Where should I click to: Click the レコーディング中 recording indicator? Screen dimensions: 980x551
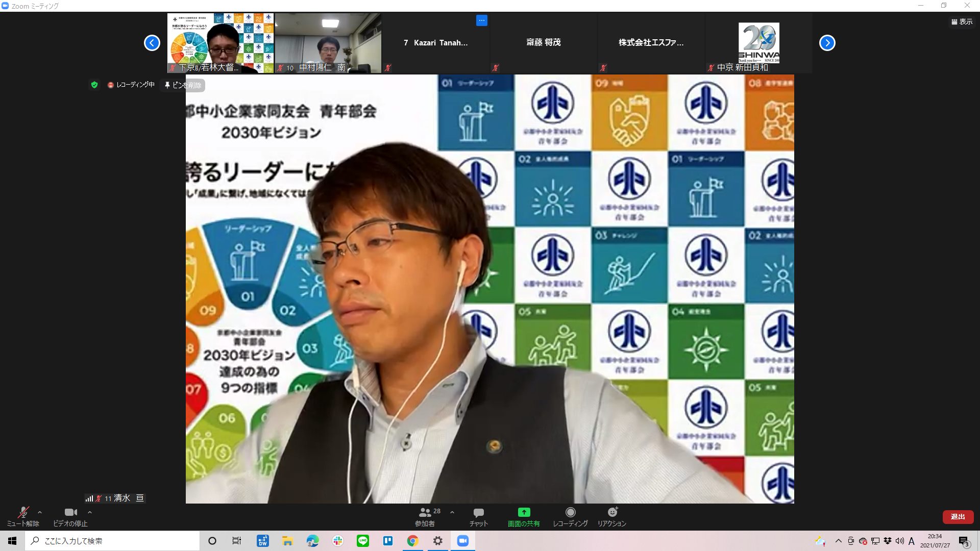click(131, 85)
